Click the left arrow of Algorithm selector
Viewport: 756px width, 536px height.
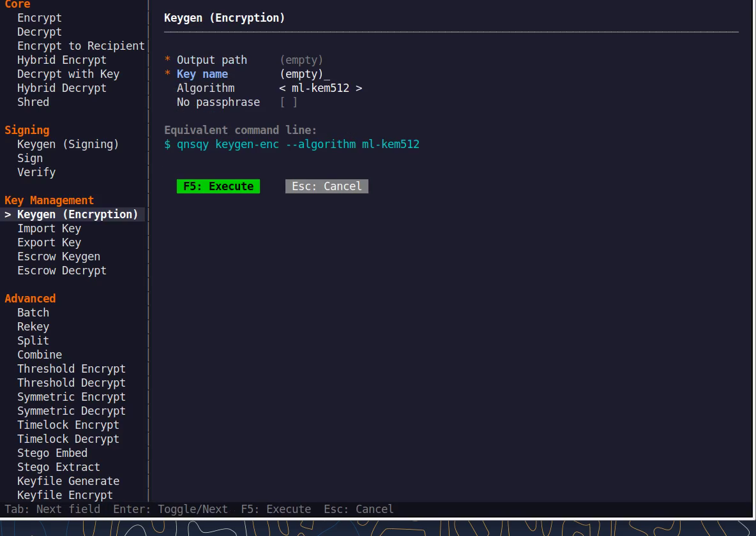(x=282, y=87)
